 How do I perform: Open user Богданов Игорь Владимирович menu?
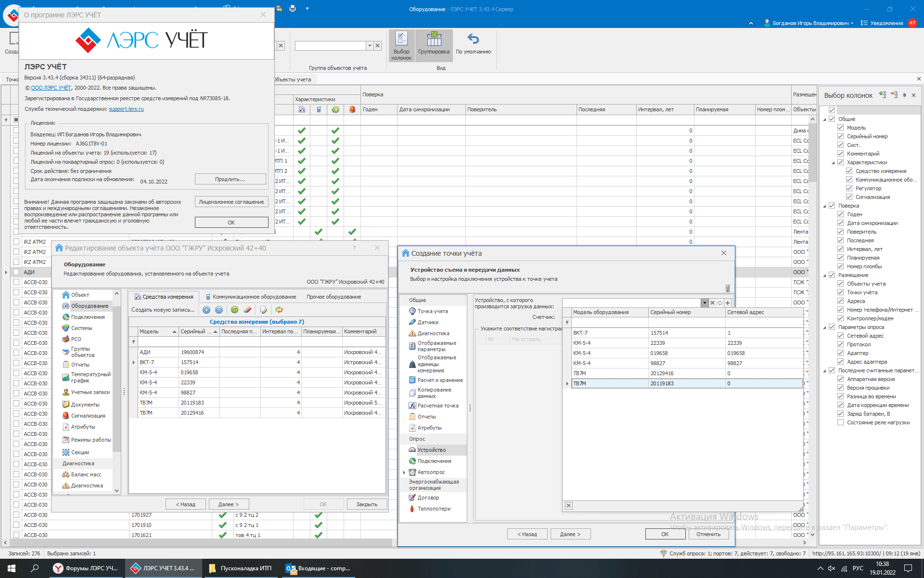[x=808, y=23]
